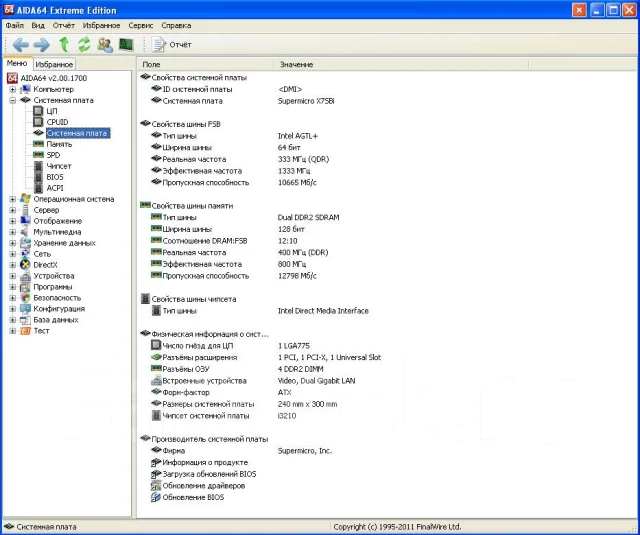Click Загрузка обновлений BIOS link

tap(209, 474)
